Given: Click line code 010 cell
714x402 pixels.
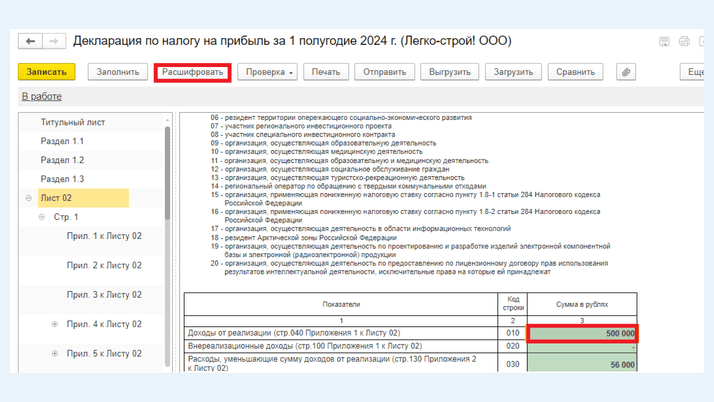Looking at the screenshot, I should (513, 333).
